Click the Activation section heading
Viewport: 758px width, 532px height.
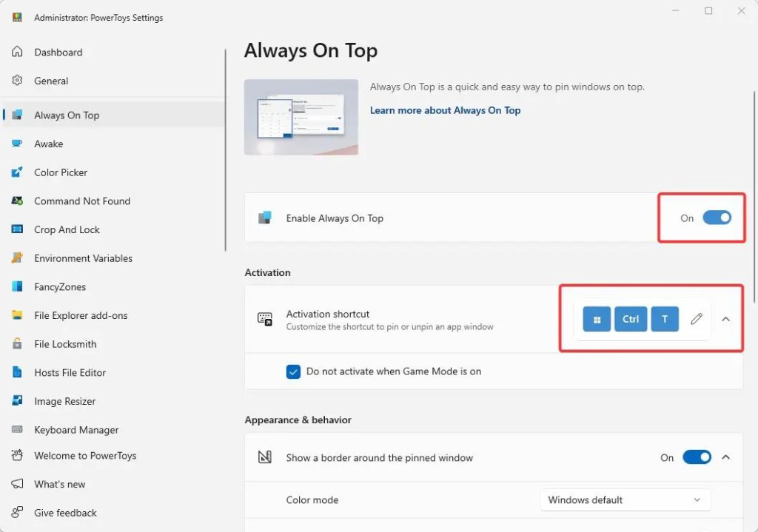267,272
